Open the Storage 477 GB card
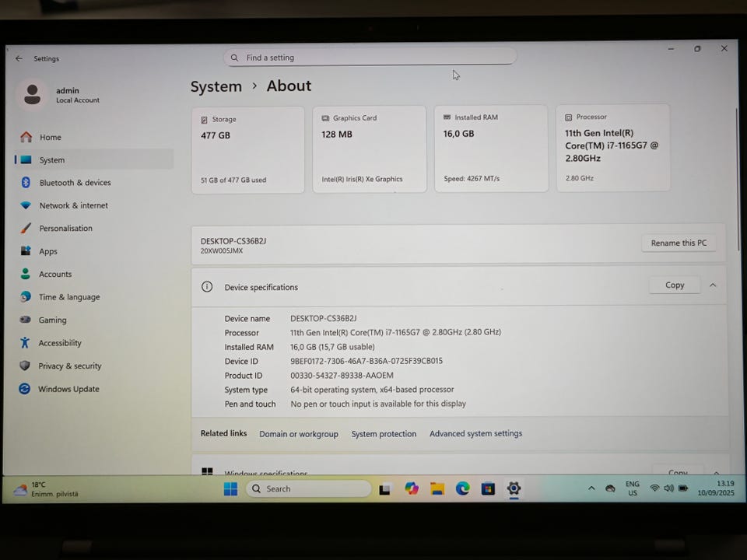This screenshot has height=560, width=747. [247, 150]
